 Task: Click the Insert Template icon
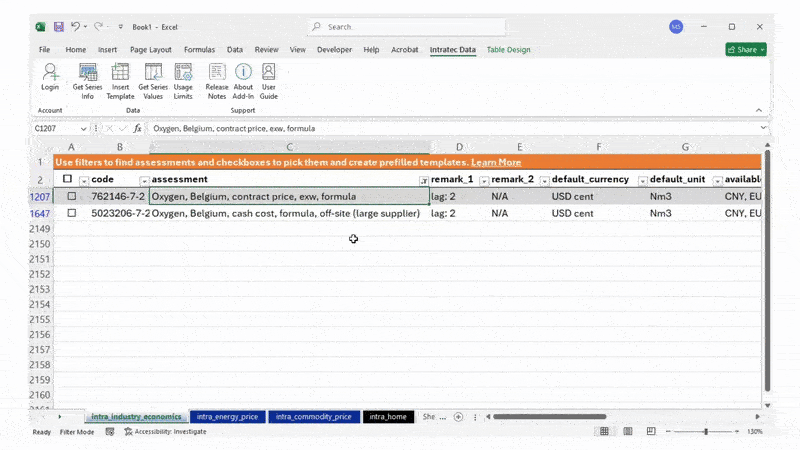click(x=120, y=81)
